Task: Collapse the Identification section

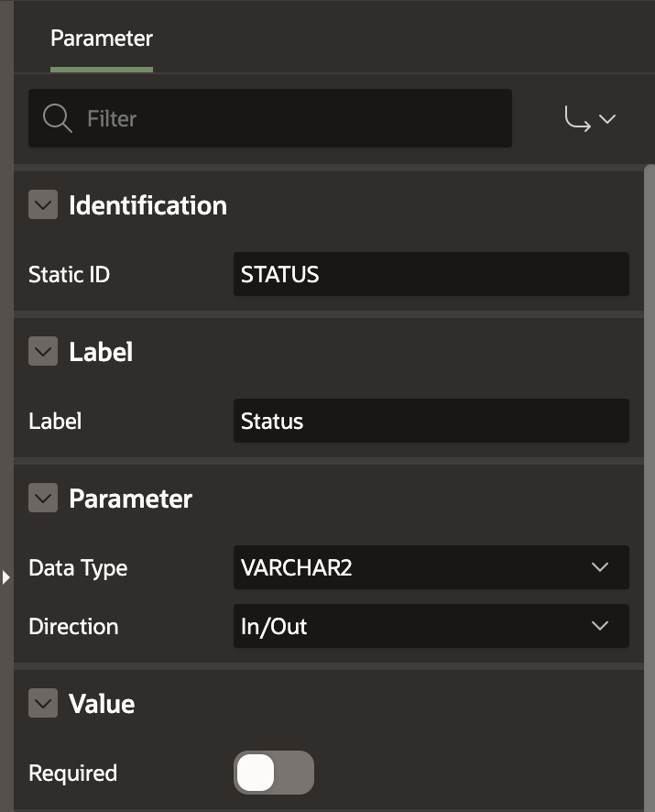Action: pos(43,204)
